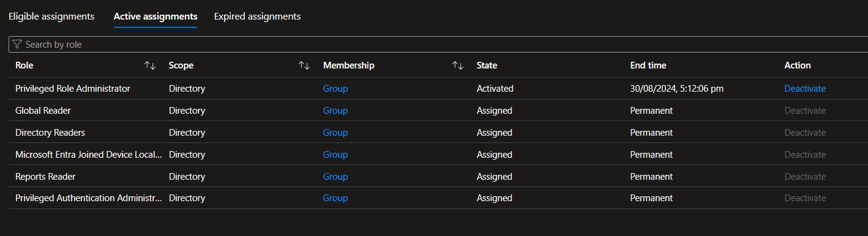868x236 pixels.
Task: Focus the Search by role field
Action: (438, 45)
